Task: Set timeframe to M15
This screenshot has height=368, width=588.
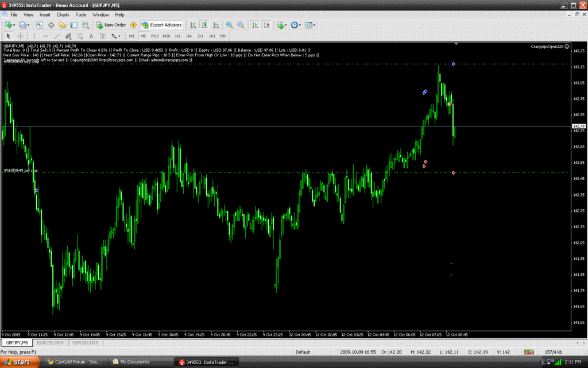Action: click(154, 36)
